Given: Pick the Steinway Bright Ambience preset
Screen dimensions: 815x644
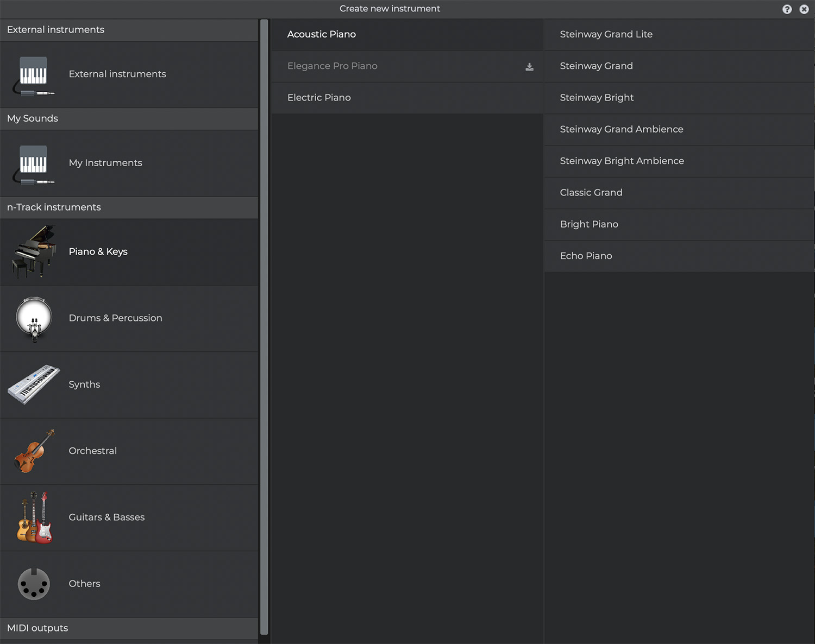Looking at the screenshot, I should tap(622, 161).
